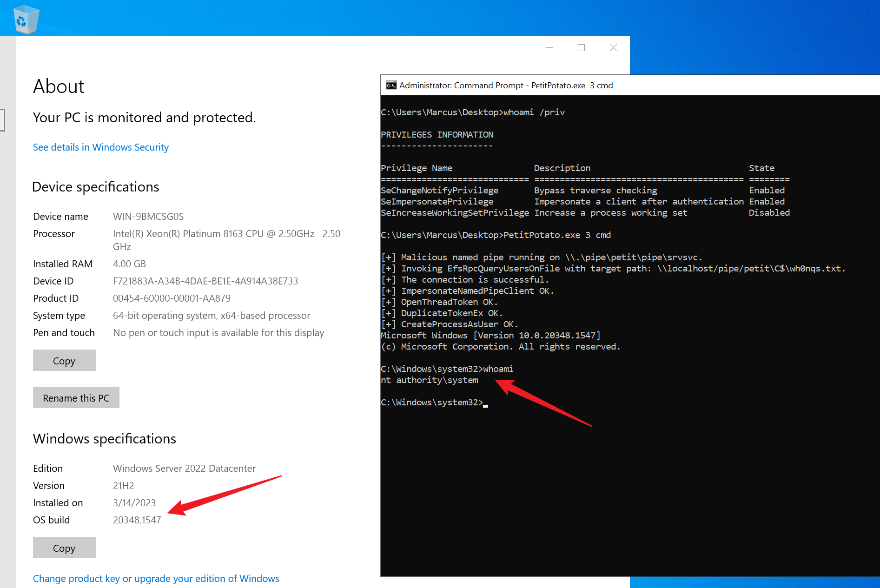Click the Malicious named pipe running line
Viewport: 880px width, 588px height.
point(542,258)
